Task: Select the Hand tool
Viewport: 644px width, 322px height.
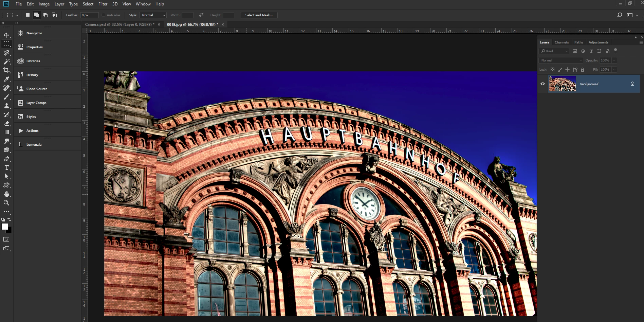Action: click(6, 194)
